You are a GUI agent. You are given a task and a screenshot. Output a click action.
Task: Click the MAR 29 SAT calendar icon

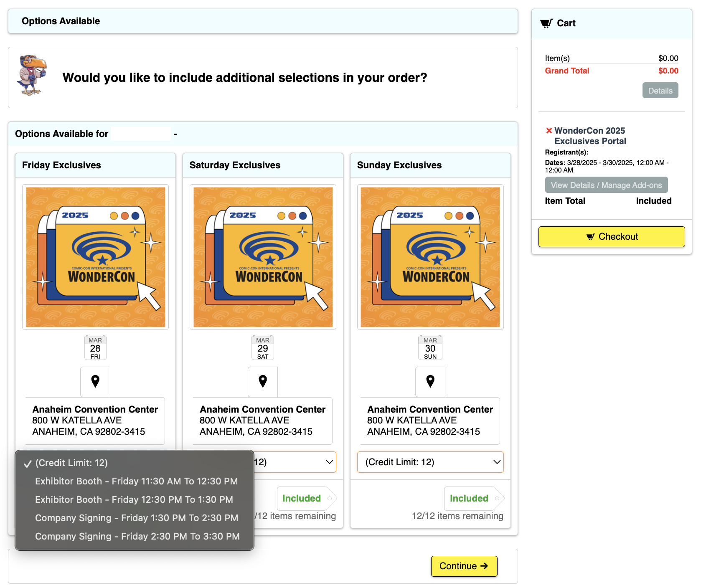click(x=263, y=348)
